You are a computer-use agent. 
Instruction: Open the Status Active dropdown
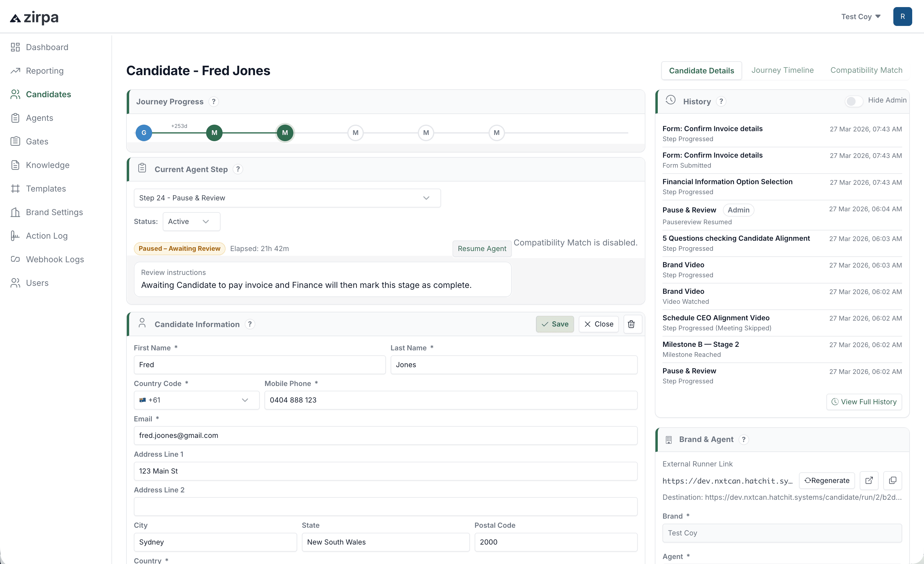pos(191,222)
